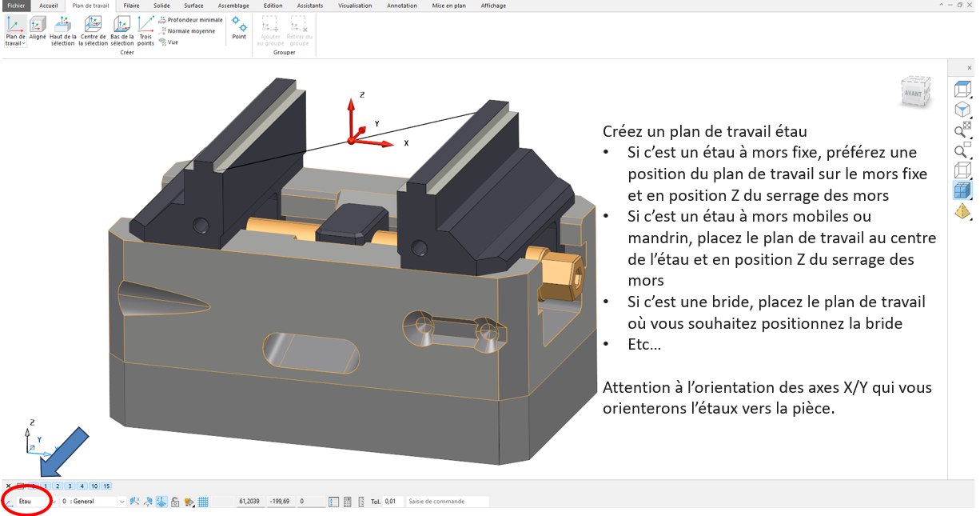Select the Point creation tool
The image size is (980, 516).
pyautogui.click(x=239, y=27)
